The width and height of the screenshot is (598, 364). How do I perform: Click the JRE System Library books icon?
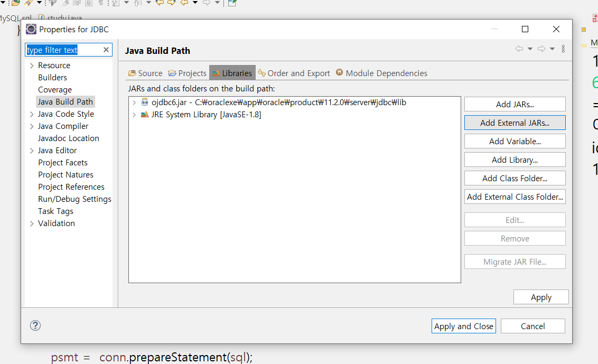pos(145,115)
